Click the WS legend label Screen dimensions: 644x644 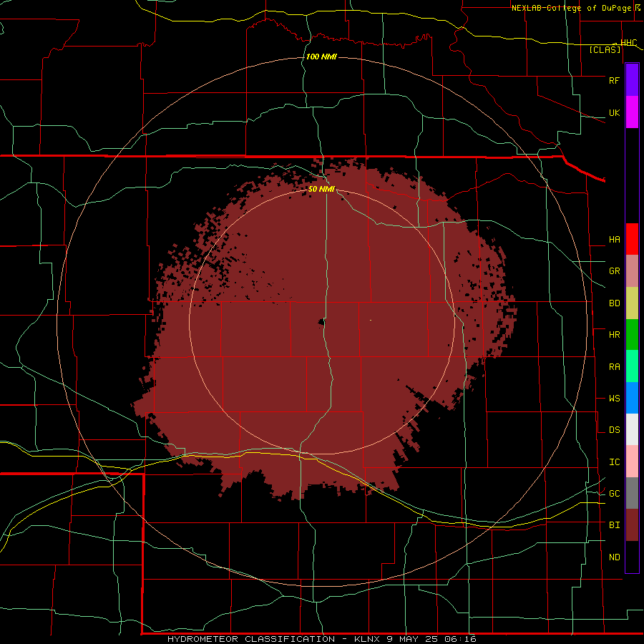point(614,399)
